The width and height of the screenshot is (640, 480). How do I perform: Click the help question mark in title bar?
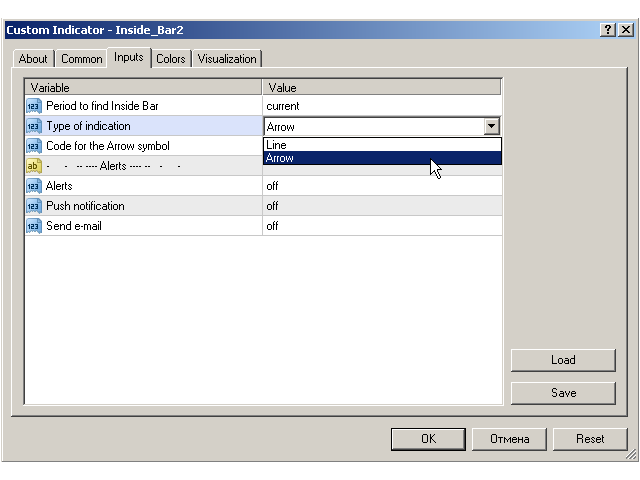tap(607, 30)
